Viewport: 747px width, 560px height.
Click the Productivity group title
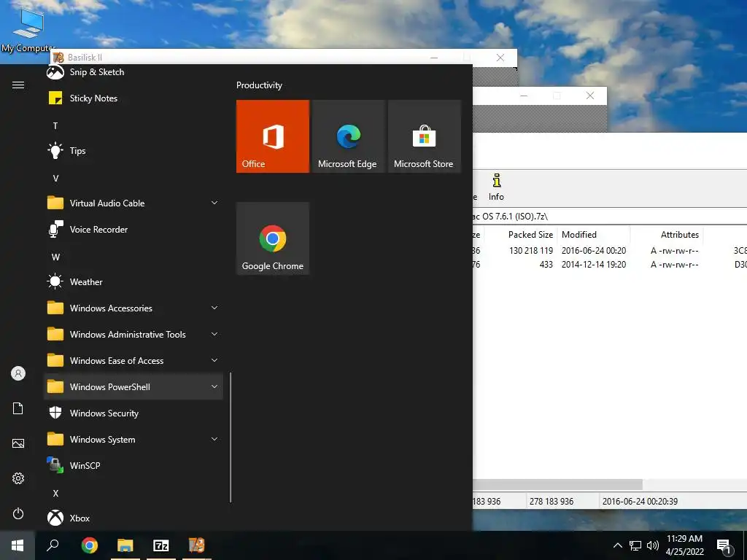[259, 85]
